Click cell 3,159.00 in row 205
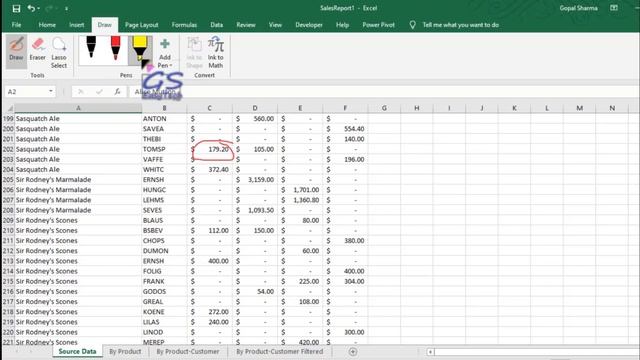The height and width of the screenshot is (360, 640). tap(255, 180)
